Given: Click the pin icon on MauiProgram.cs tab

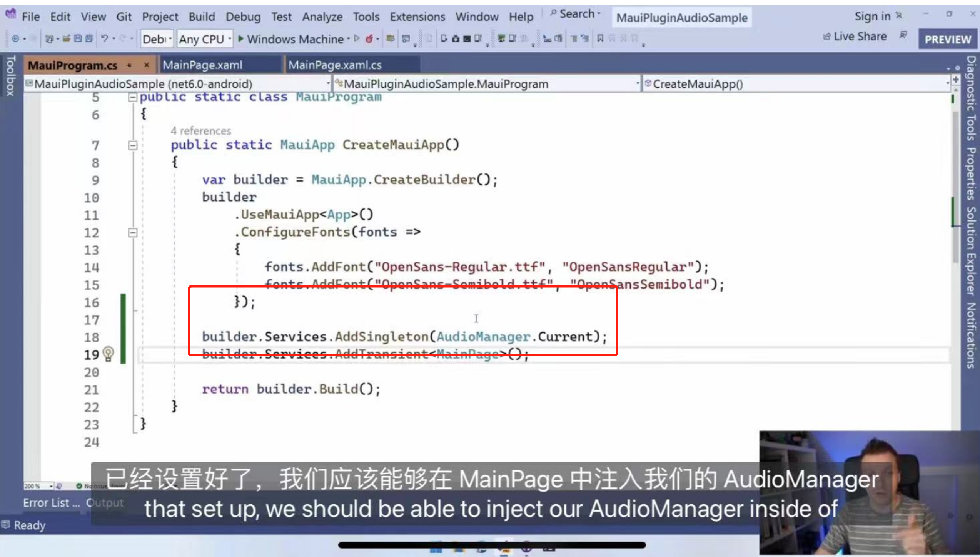Looking at the screenshot, I should pyautogui.click(x=129, y=65).
